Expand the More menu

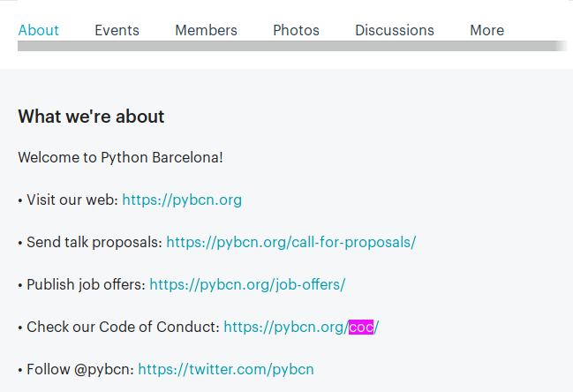(x=486, y=30)
